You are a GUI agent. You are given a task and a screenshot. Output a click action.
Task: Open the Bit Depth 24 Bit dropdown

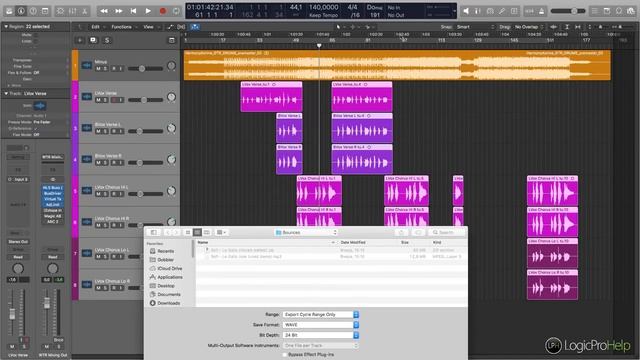pyautogui.click(x=321, y=335)
